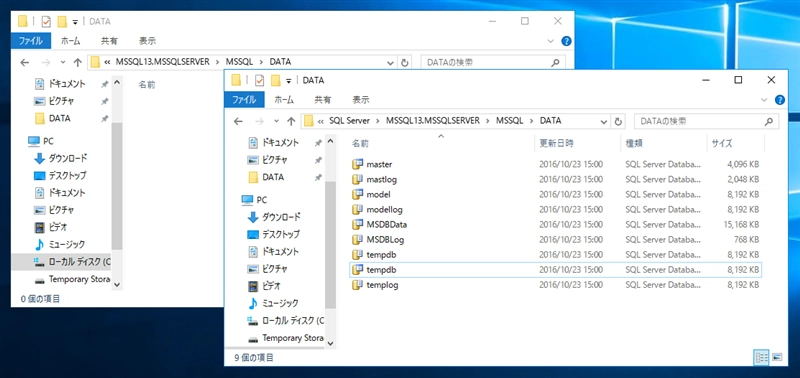Screen dimensions: 800x378
Task: Click SQL Server in front address bar
Action: [x=349, y=121]
